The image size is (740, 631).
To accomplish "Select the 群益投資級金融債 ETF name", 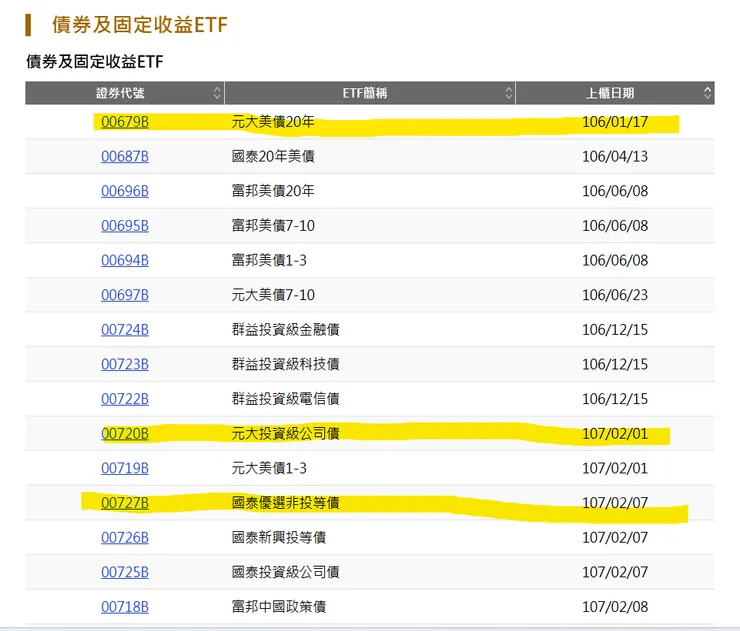I will tap(286, 329).
